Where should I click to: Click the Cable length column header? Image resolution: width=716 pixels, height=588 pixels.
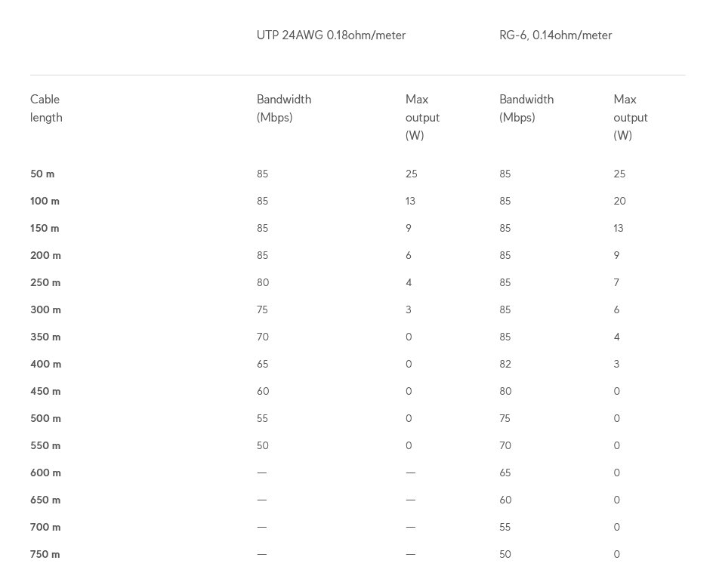(46, 109)
